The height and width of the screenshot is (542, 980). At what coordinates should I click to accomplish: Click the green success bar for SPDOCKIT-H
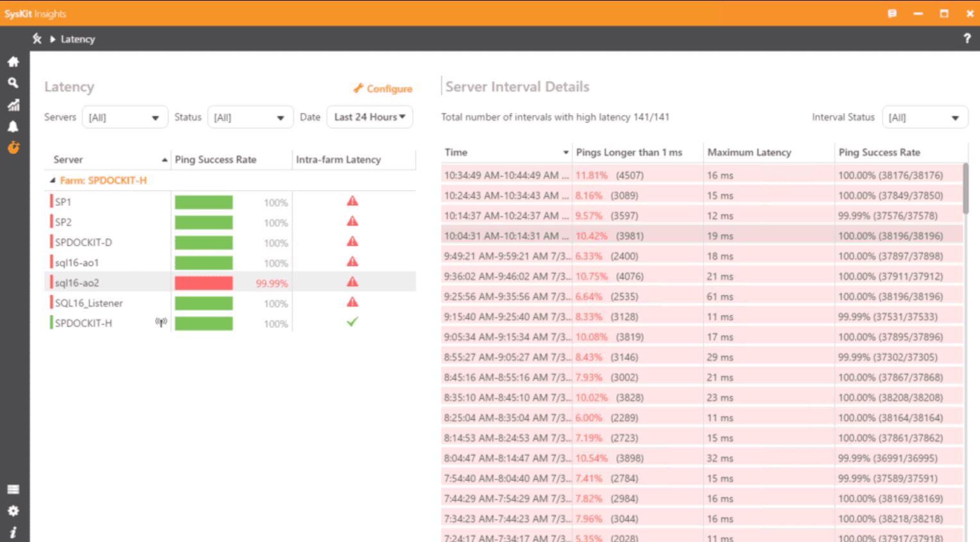[203, 323]
